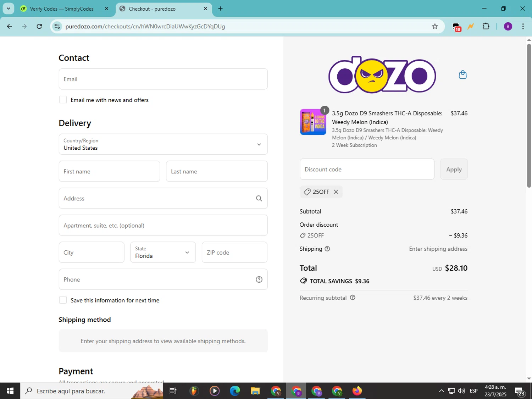Click the browser address bar URL
Image resolution: width=532 pixels, height=399 pixels.
(145, 26)
